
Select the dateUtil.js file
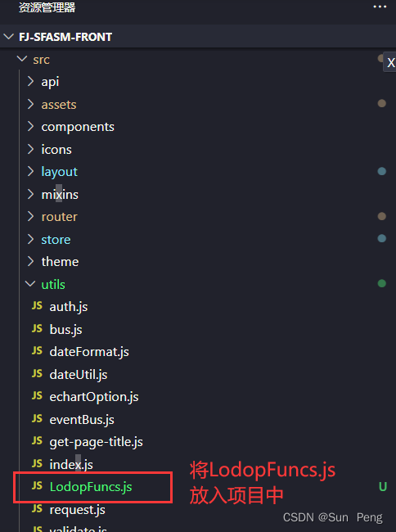[79, 375]
